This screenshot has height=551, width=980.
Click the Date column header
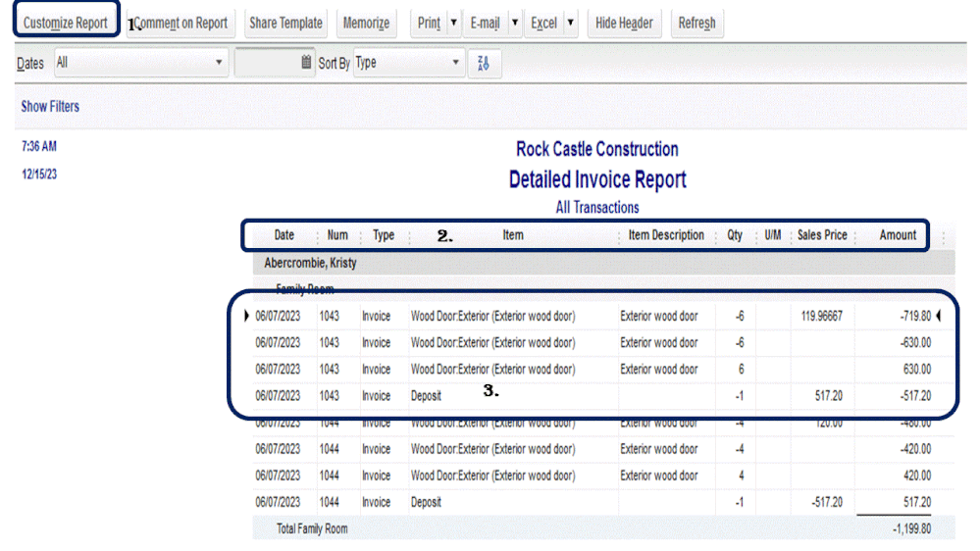pyautogui.click(x=284, y=235)
